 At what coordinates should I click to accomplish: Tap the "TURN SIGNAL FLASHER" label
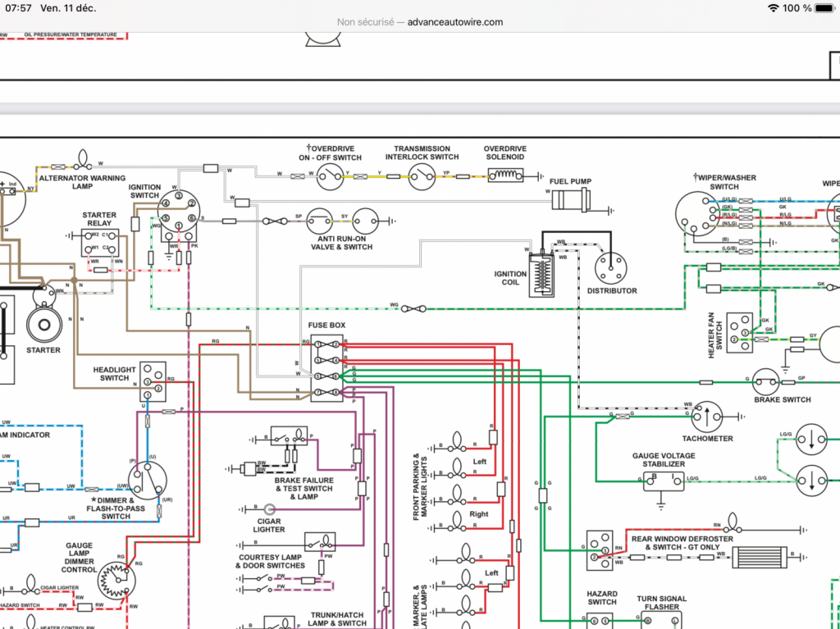[662, 603]
